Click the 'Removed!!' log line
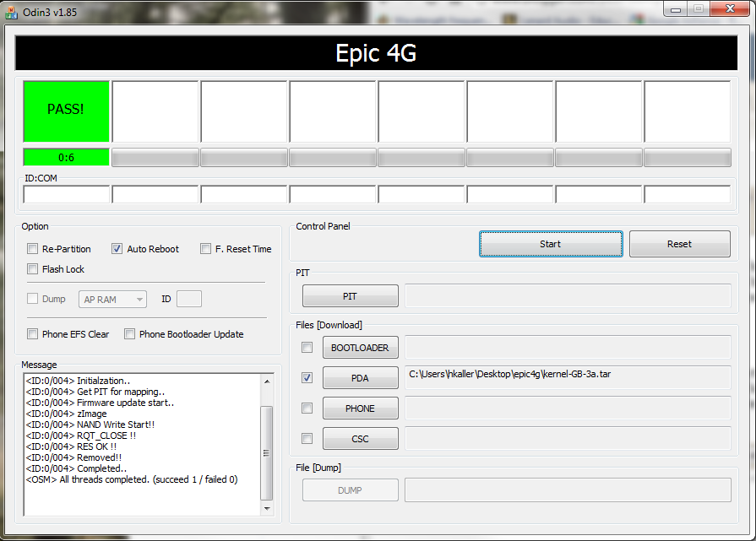756x541 pixels. point(73,457)
